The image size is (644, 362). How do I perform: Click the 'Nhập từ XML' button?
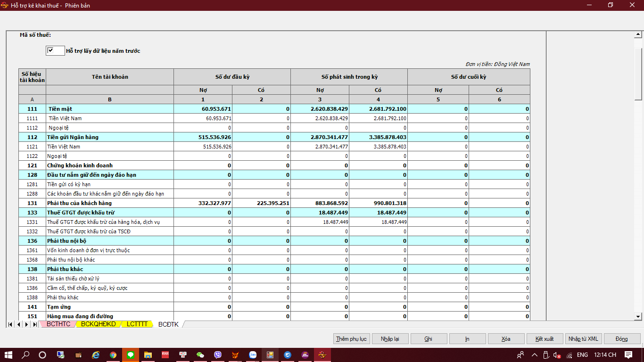pyautogui.click(x=583, y=339)
